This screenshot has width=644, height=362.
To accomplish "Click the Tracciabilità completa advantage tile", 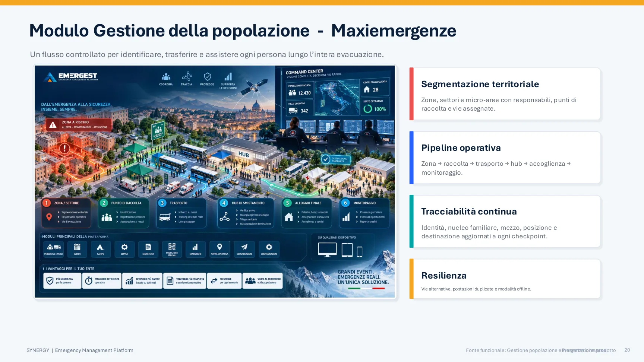I will [x=185, y=281].
